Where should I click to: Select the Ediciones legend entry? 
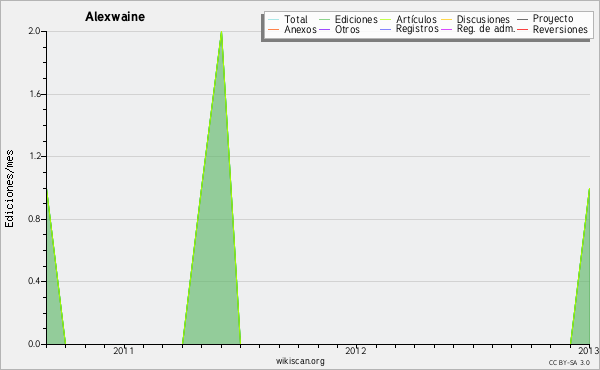[x=356, y=19]
